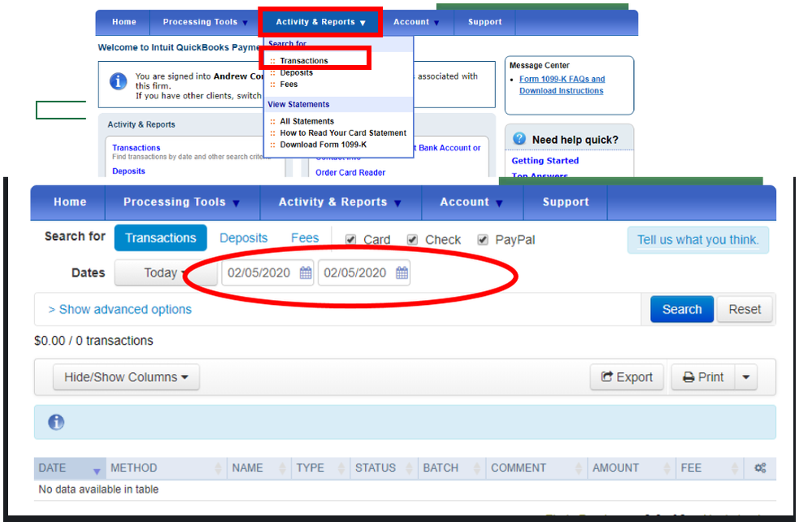Click question mark icon near Need help quick

(x=519, y=139)
